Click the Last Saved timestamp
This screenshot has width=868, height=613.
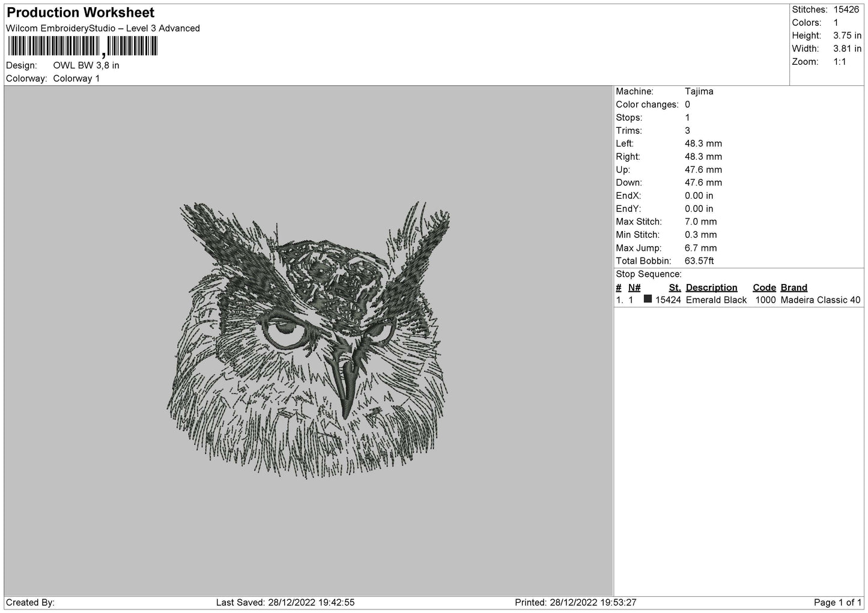(x=285, y=603)
